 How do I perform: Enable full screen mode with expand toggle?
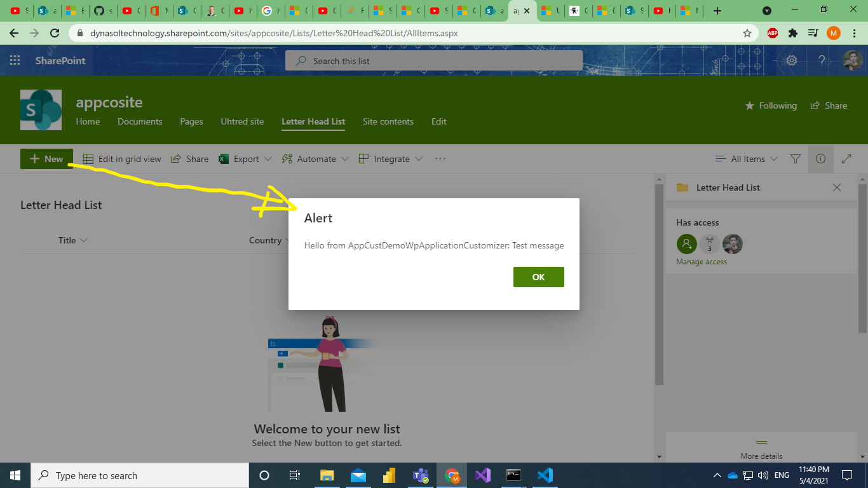[x=846, y=158]
